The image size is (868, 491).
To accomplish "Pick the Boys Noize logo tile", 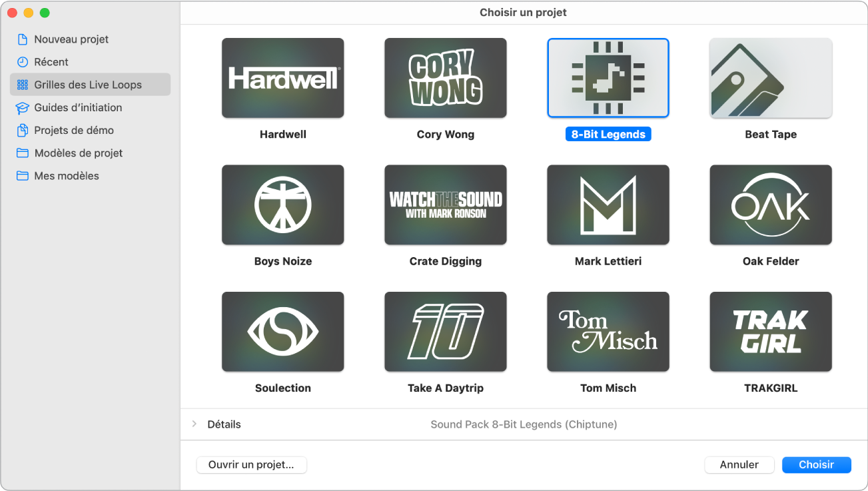I will (x=282, y=205).
